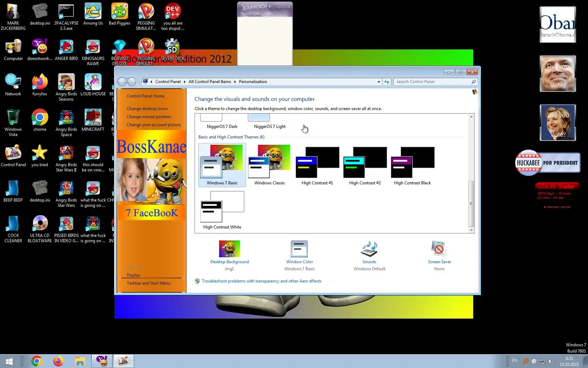Open Desktop Background settings
Screen dimensions: 588x368
(x=229, y=256)
